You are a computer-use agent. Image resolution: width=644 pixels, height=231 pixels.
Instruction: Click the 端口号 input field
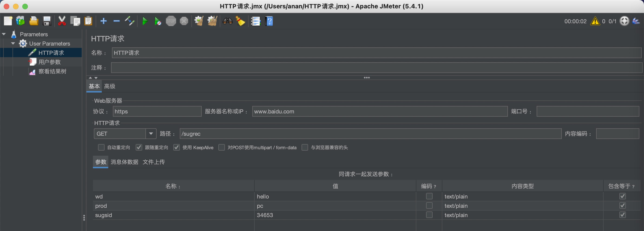point(588,111)
